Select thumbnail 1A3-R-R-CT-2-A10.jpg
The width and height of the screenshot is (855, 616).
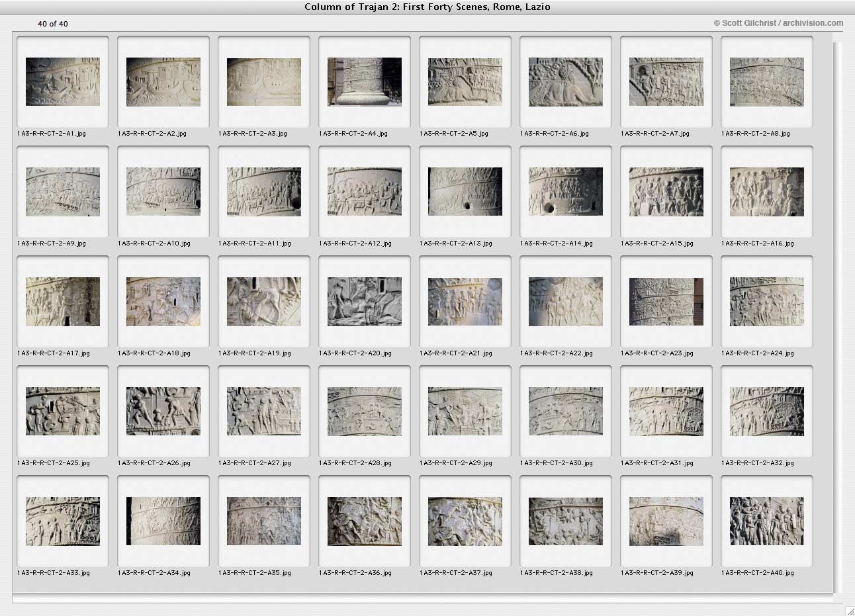tap(163, 191)
